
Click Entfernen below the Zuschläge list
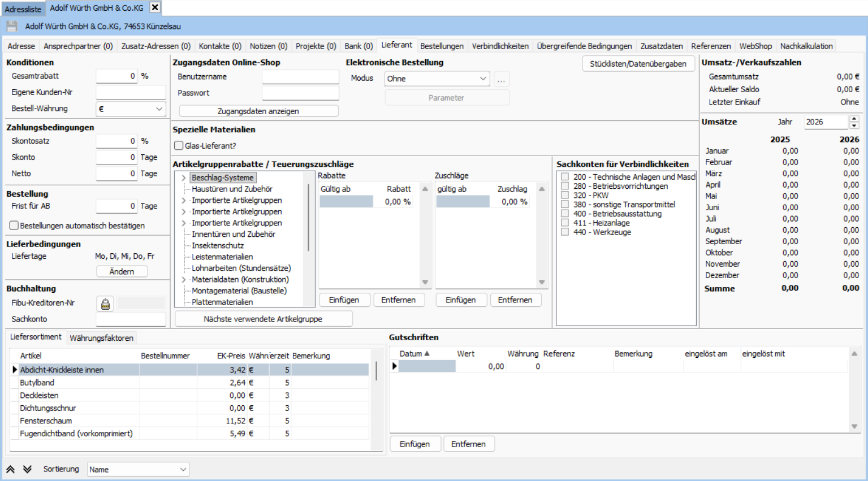tap(515, 300)
